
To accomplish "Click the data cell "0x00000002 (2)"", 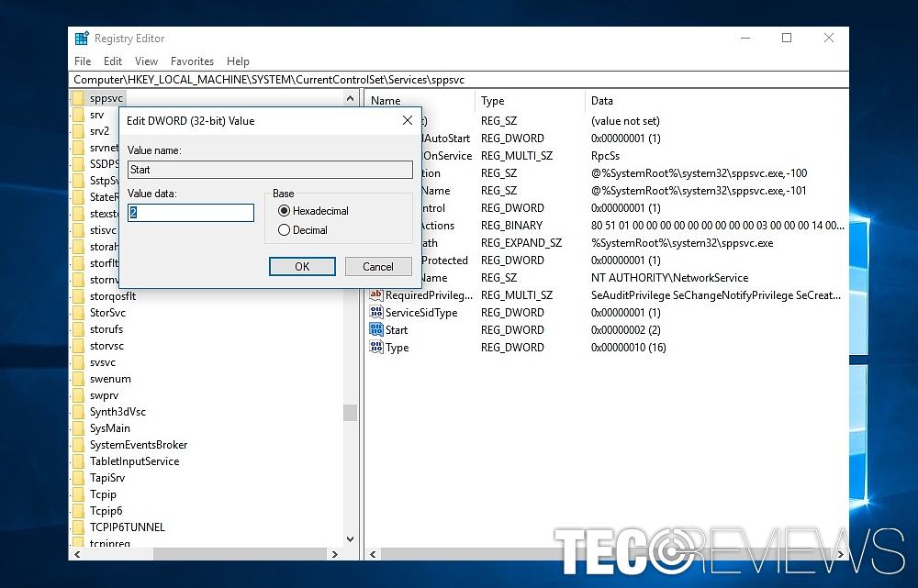I will click(x=626, y=330).
